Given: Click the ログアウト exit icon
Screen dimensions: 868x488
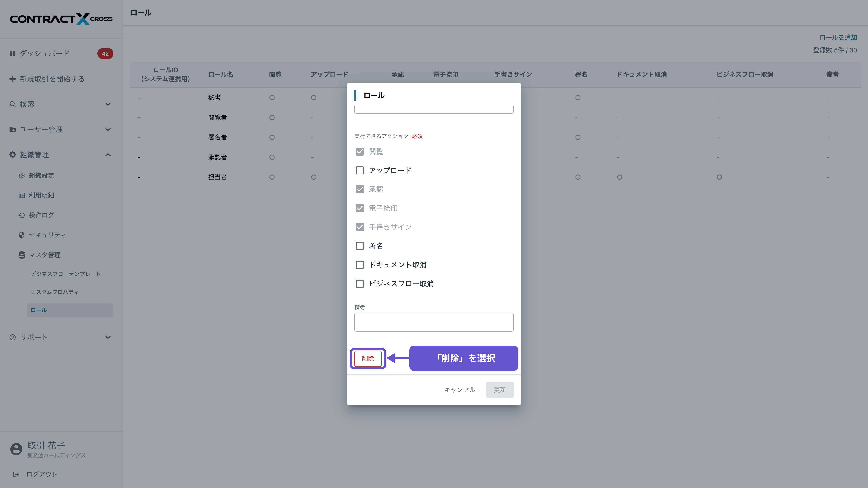Looking at the screenshot, I should point(16,474).
